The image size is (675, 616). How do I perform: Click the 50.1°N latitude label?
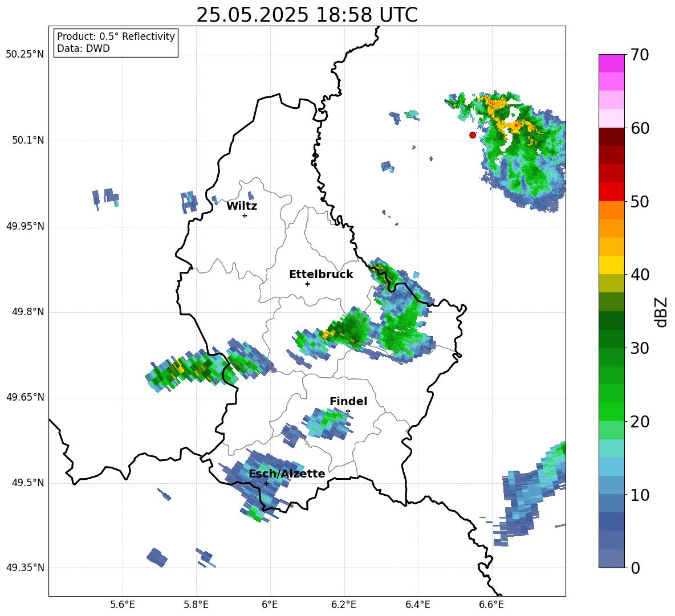pyautogui.click(x=28, y=140)
